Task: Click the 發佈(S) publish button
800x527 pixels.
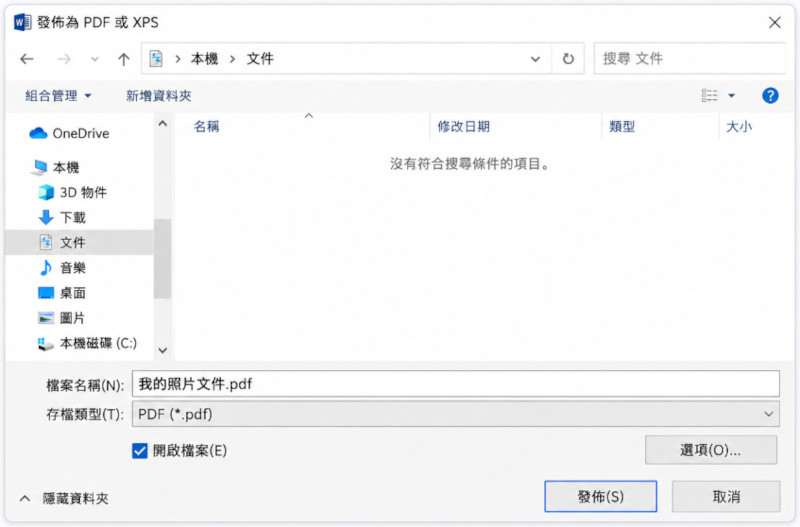Action: pyautogui.click(x=601, y=496)
